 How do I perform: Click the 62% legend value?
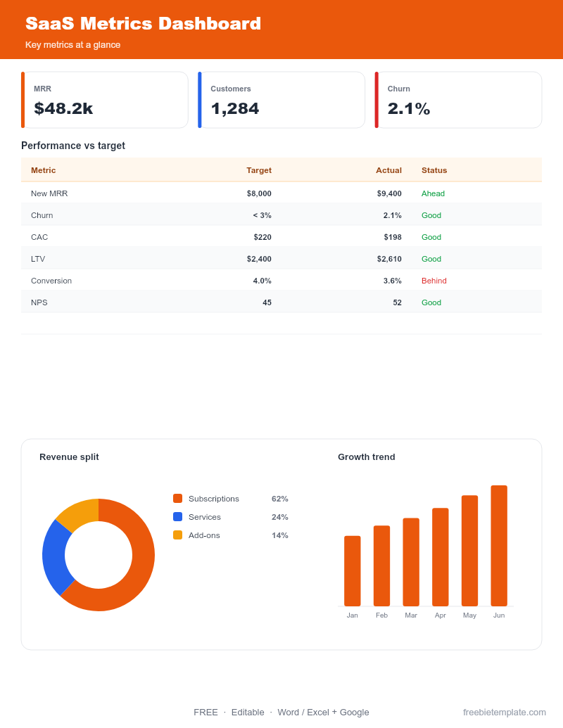279,499
